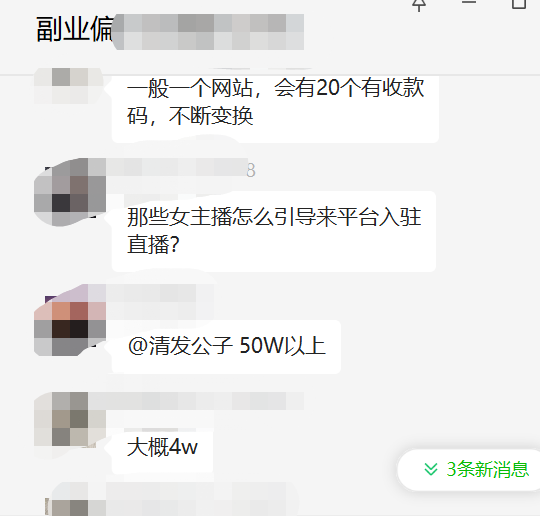Minimize the chat window
The width and height of the screenshot is (540, 516).
coord(469,3)
